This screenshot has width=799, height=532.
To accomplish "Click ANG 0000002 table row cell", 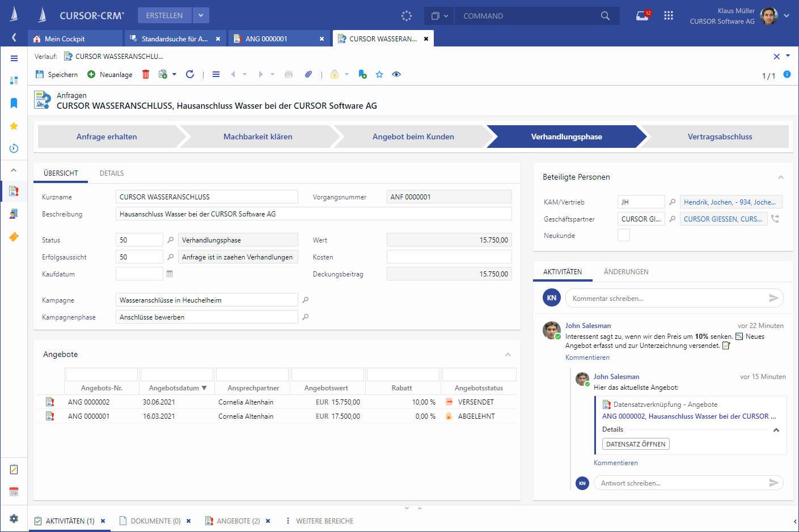I will 88,402.
